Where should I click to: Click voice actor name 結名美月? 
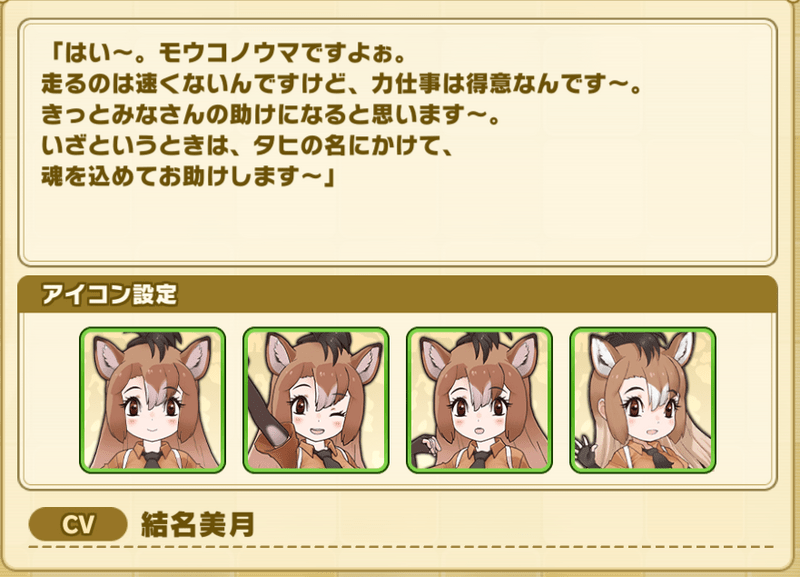click(x=197, y=524)
